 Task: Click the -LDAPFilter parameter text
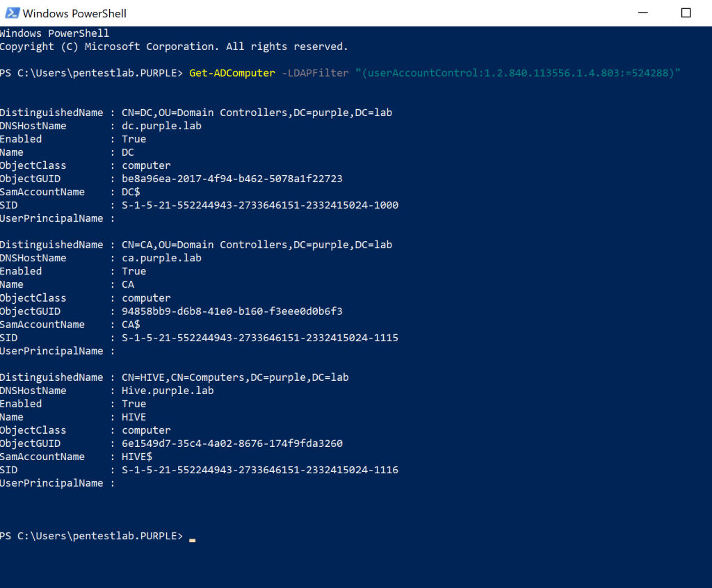tap(315, 73)
